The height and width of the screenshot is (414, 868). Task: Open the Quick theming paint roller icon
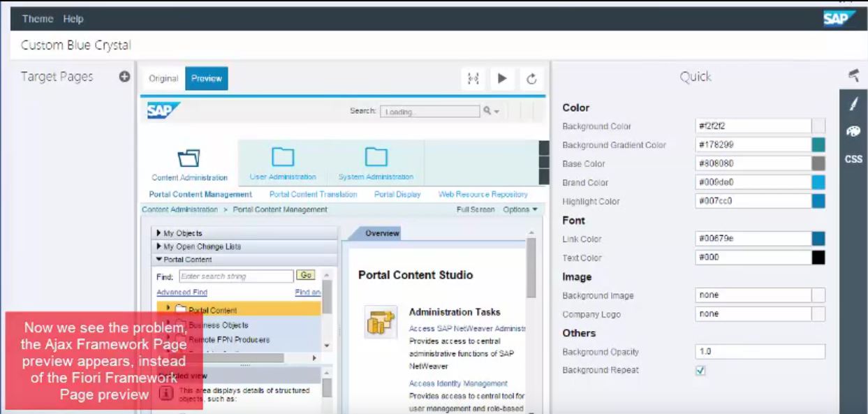(853, 75)
